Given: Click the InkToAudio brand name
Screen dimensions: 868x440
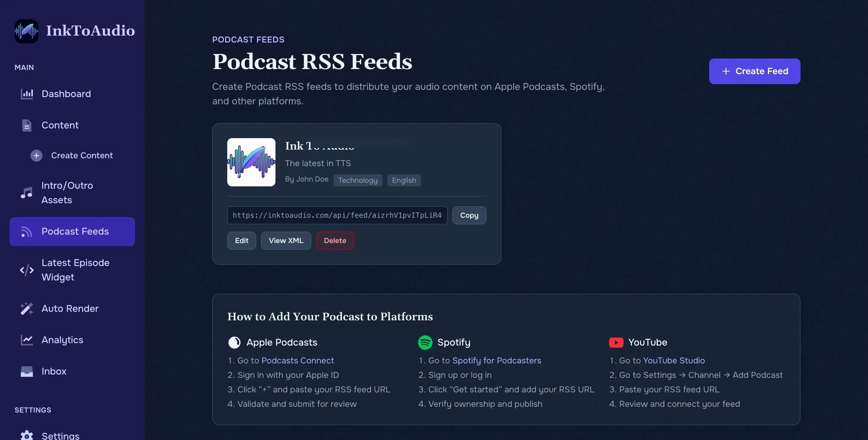Looking at the screenshot, I should pos(90,31).
